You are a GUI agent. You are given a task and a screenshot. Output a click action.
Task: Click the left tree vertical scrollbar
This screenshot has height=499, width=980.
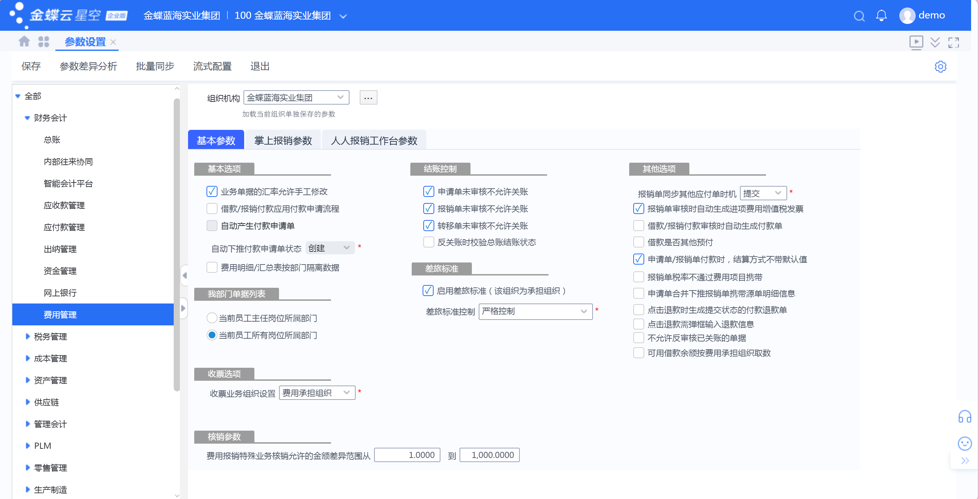176,245
